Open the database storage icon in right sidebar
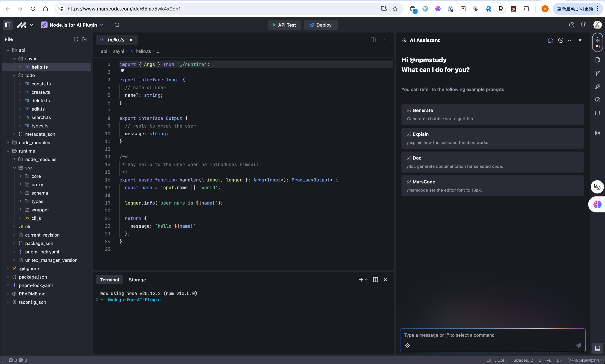The height and width of the screenshot is (364, 605). coord(598,113)
